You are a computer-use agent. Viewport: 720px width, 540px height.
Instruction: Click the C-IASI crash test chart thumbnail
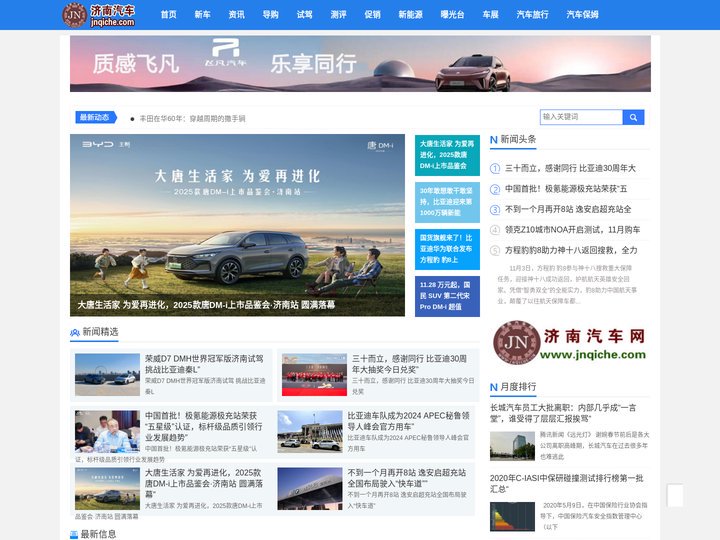pos(512,517)
